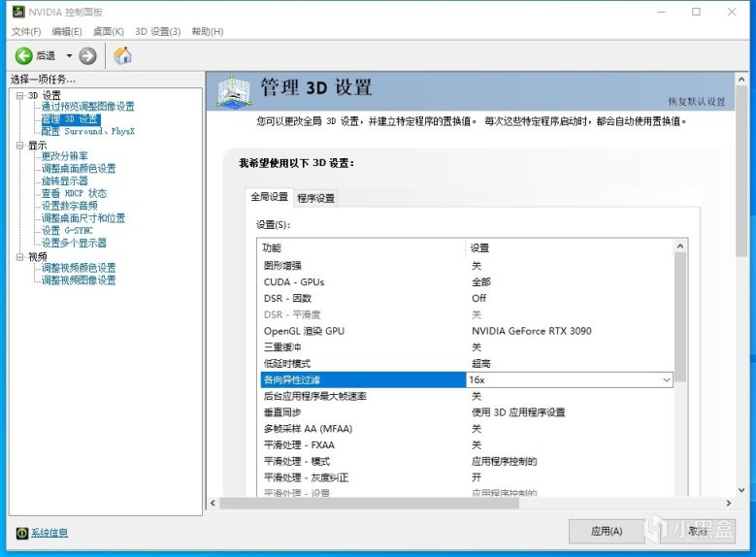Click settings list scroll up arrow
The width and height of the screenshot is (756, 557).
680,246
